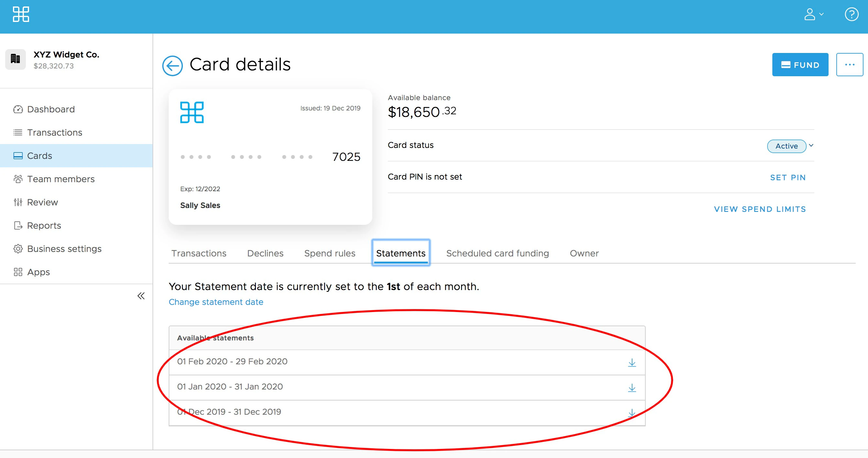Open VIEW SPEND LIMITS
The image size is (868, 458).
coord(760,209)
